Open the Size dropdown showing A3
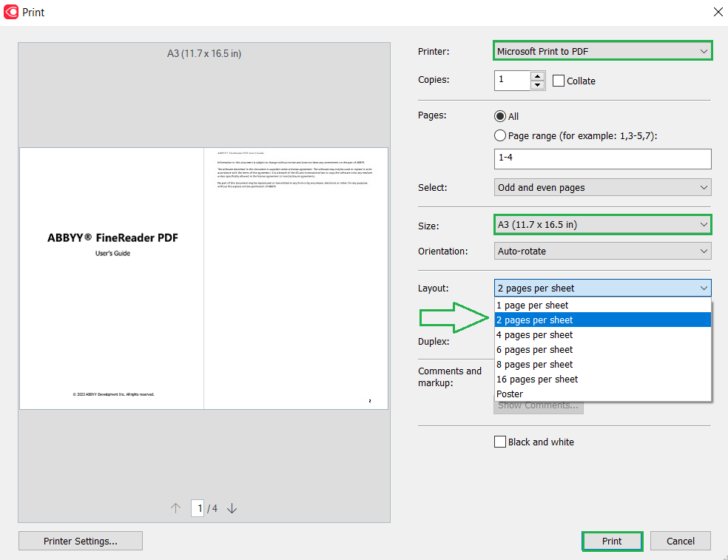This screenshot has width=728, height=560. (602, 225)
